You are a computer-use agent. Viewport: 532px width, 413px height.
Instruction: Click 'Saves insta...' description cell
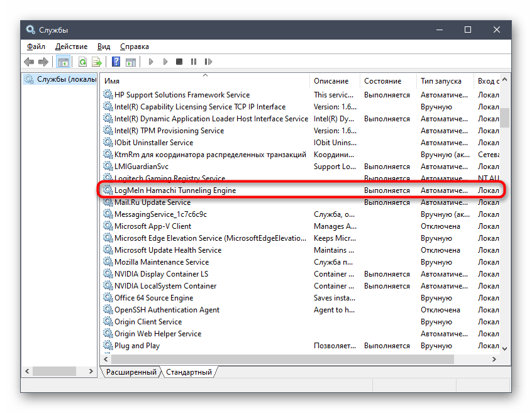pos(335,298)
